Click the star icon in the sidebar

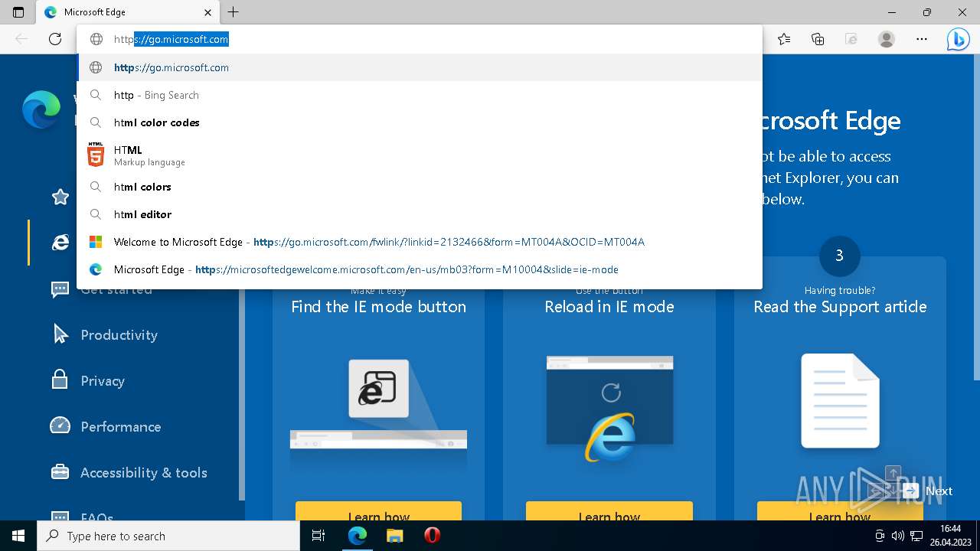click(x=60, y=197)
